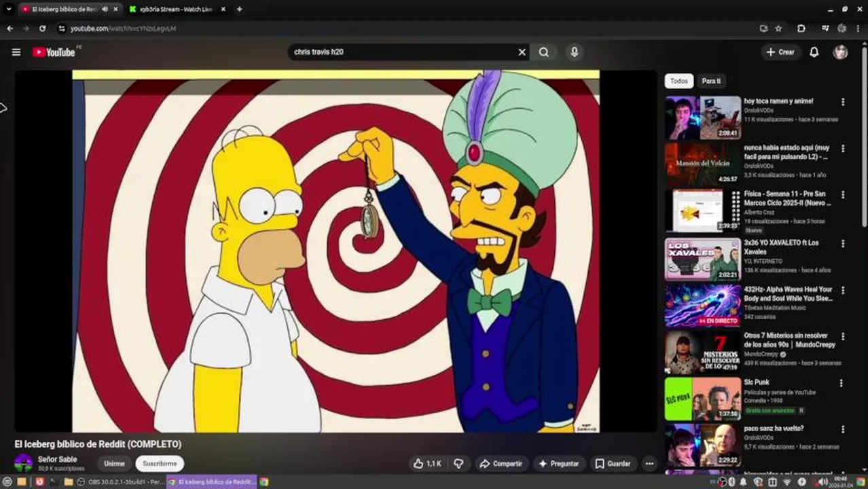
Task: Open the file manager folder icon in taskbar
Action: (x=68, y=482)
